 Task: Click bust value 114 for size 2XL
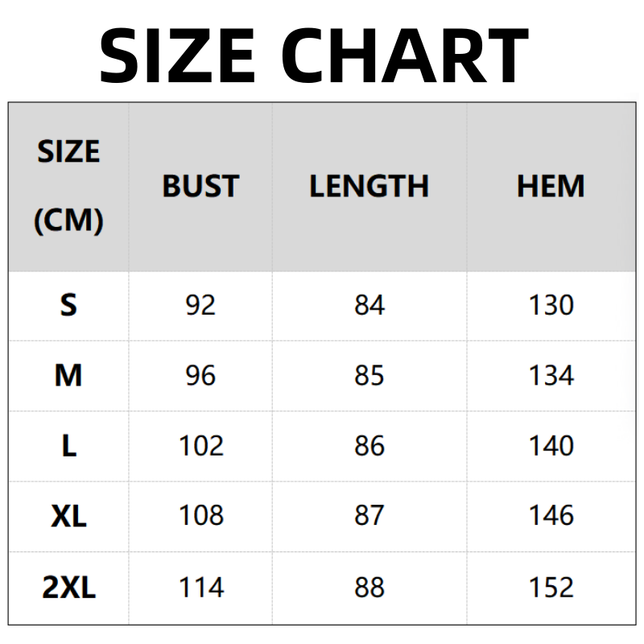(200, 588)
